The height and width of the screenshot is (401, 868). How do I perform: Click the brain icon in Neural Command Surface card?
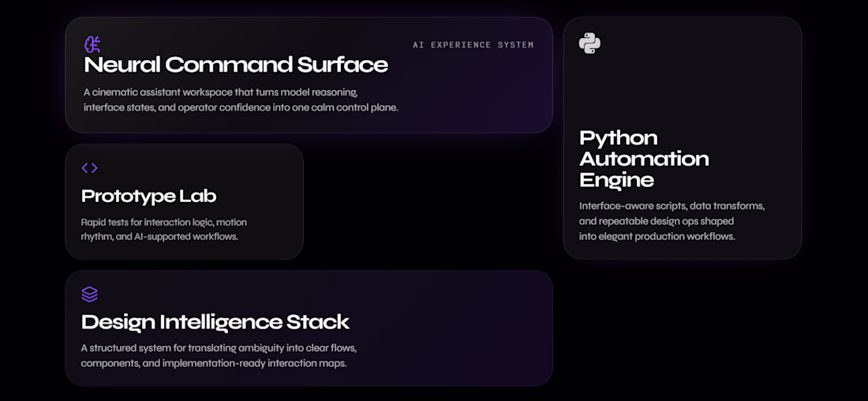92,44
